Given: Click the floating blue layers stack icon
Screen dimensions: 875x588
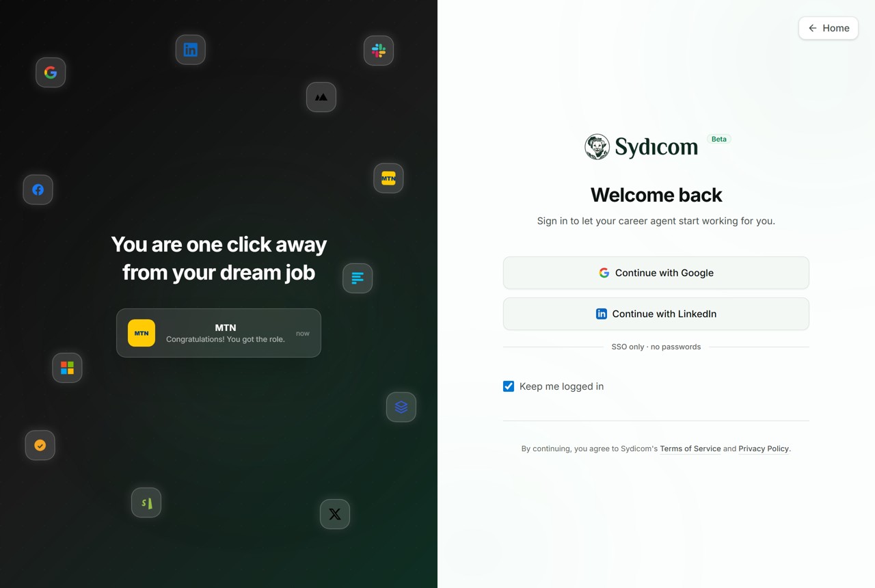Looking at the screenshot, I should tap(401, 407).
